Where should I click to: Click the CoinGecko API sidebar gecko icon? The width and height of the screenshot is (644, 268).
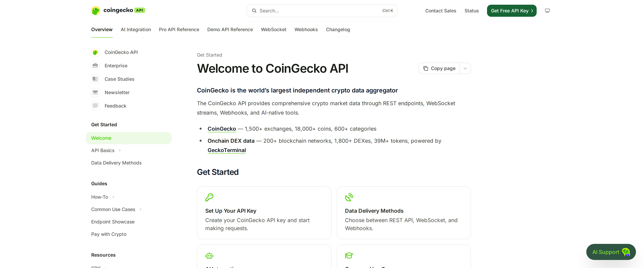point(95,52)
